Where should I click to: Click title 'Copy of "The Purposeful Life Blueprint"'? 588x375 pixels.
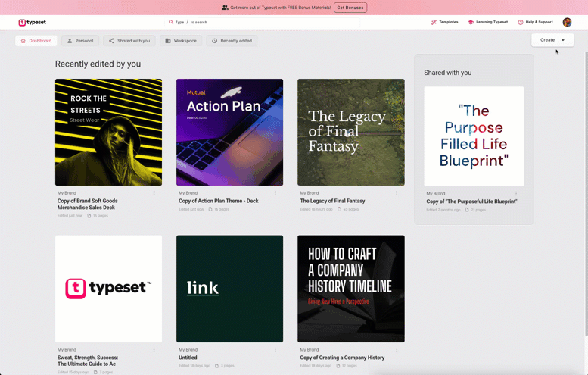pos(471,202)
